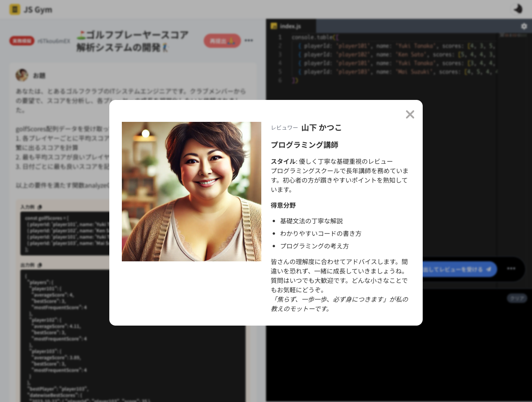Open three-dot menu beside blue review button
Viewport: 532px width, 402px height.
coord(511,268)
